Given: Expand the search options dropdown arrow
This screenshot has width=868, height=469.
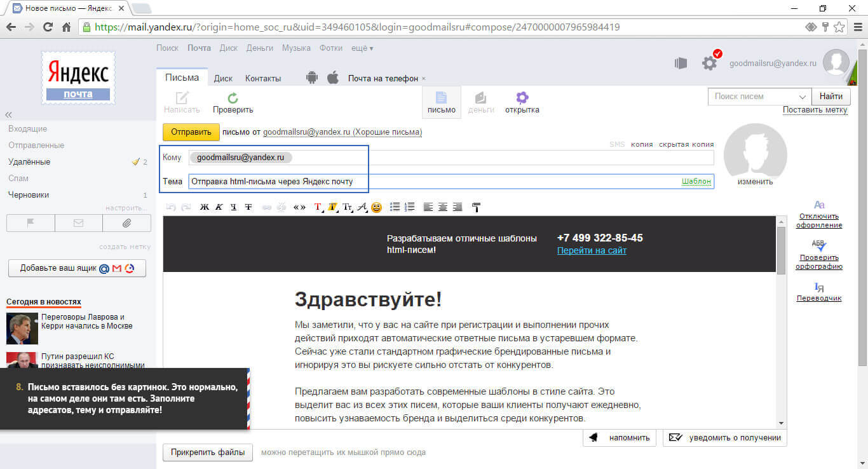Looking at the screenshot, I should [802, 97].
